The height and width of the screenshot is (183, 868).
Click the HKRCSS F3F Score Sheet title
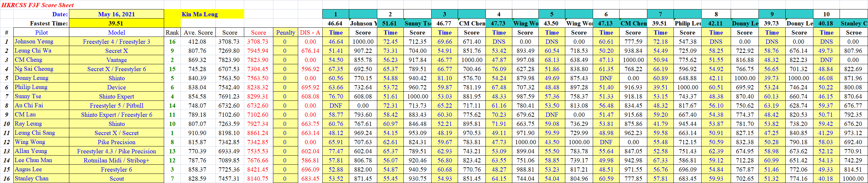point(37,5)
